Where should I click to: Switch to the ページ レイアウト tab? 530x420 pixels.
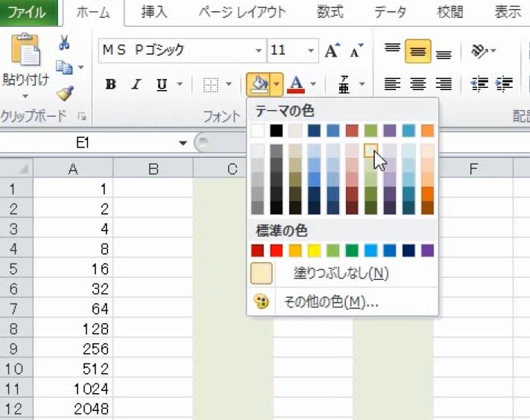pyautogui.click(x=242, y=12)
